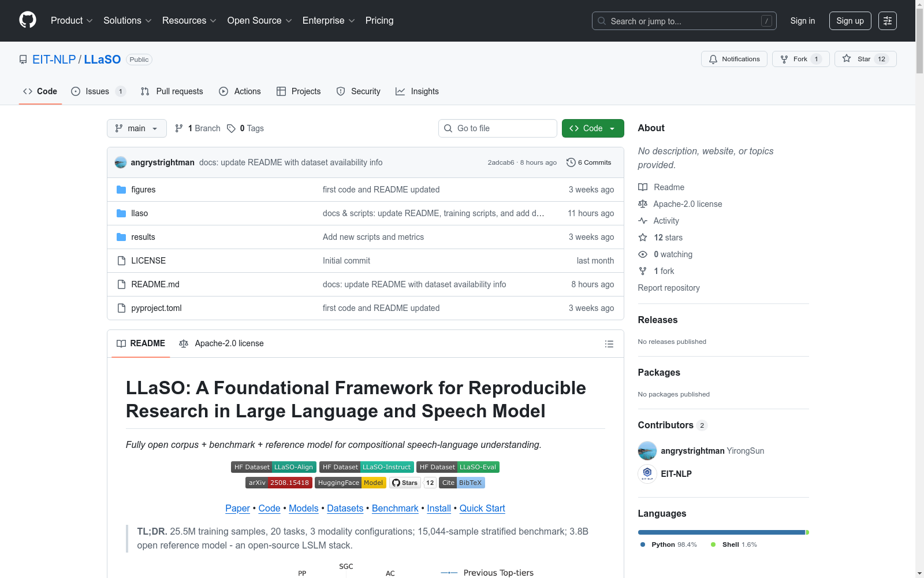
Task: Click the EIT-NLP contributor avatar
Action: tap(647, 474)
